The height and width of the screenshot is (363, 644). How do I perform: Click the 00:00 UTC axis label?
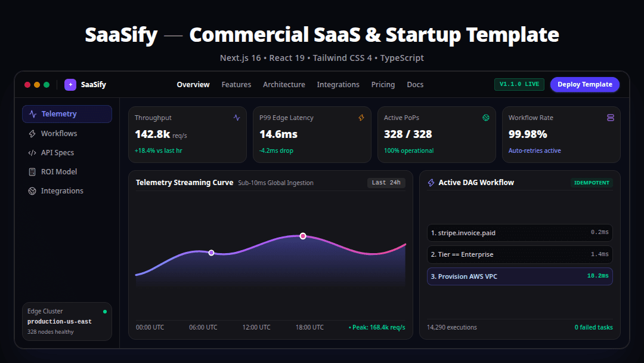[150, 327]
